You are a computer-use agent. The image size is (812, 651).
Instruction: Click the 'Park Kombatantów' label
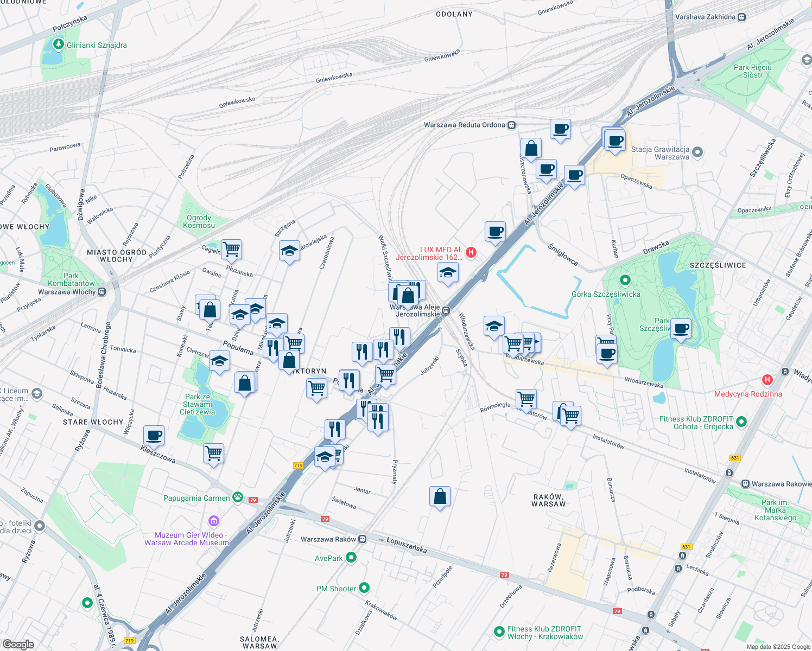click(x=71, y=279)
